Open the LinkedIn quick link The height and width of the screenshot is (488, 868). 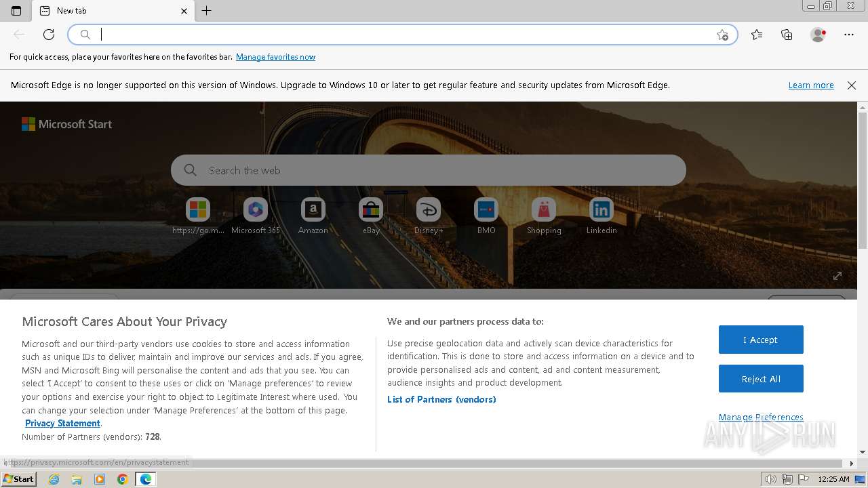click(601, 216)
